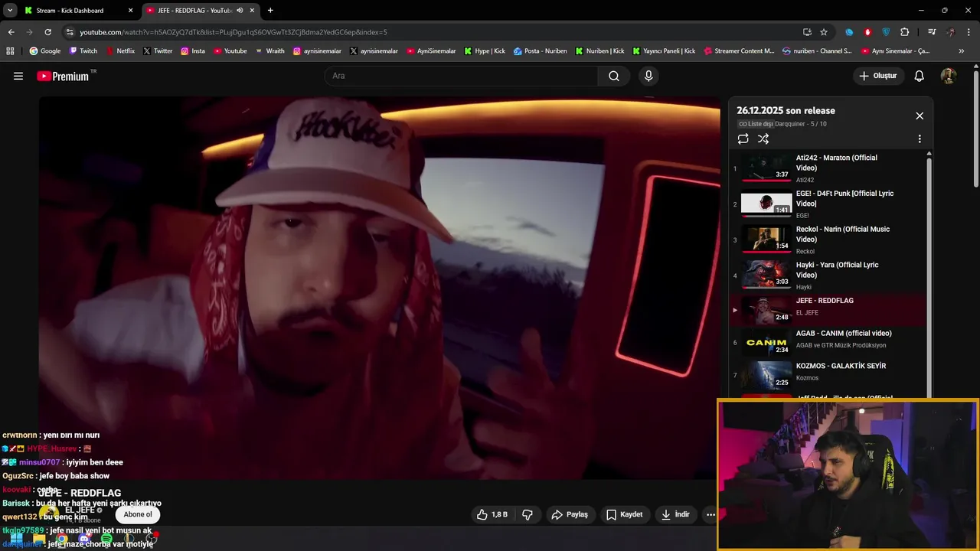The width and height of the screenshot is (980, 551).
Task: Focus the Ara search field
Action: [x=462, y=76]
